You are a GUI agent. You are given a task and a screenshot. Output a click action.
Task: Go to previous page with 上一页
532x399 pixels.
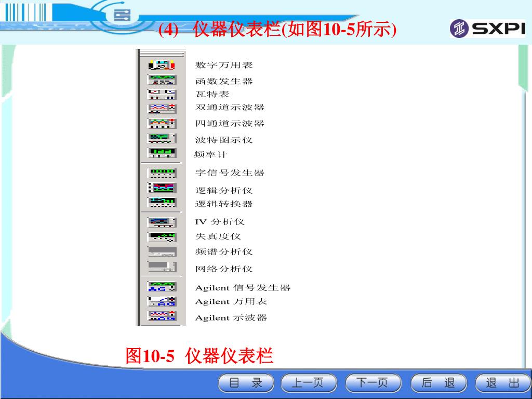[309, 383]
